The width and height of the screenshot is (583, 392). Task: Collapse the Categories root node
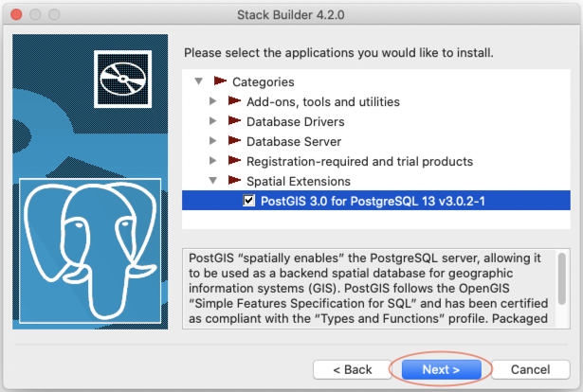[199, 80]
